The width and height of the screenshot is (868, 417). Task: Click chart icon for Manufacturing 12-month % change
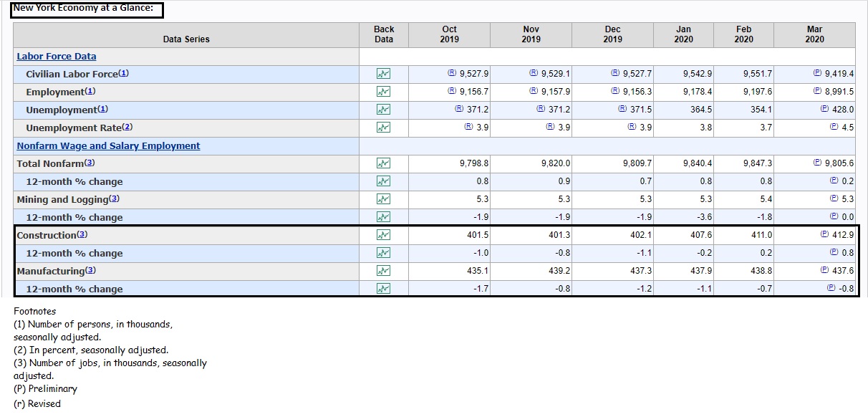pyautogui.click(x=384, y=289)
